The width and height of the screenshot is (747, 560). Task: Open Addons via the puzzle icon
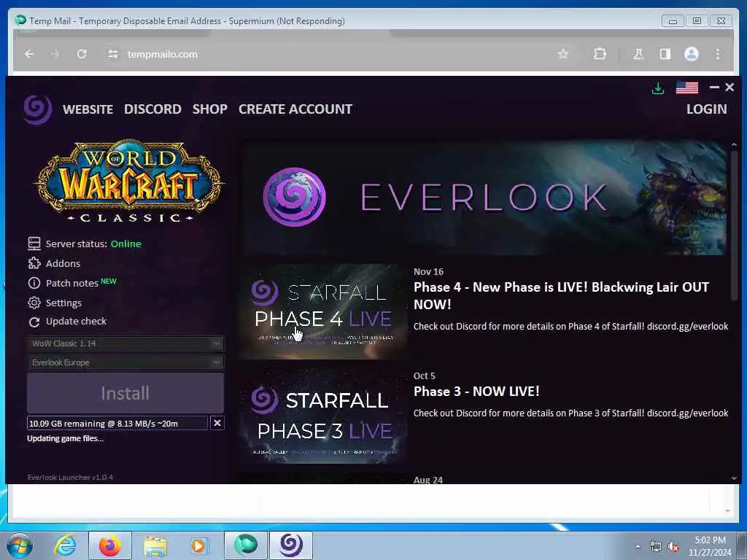34,263
